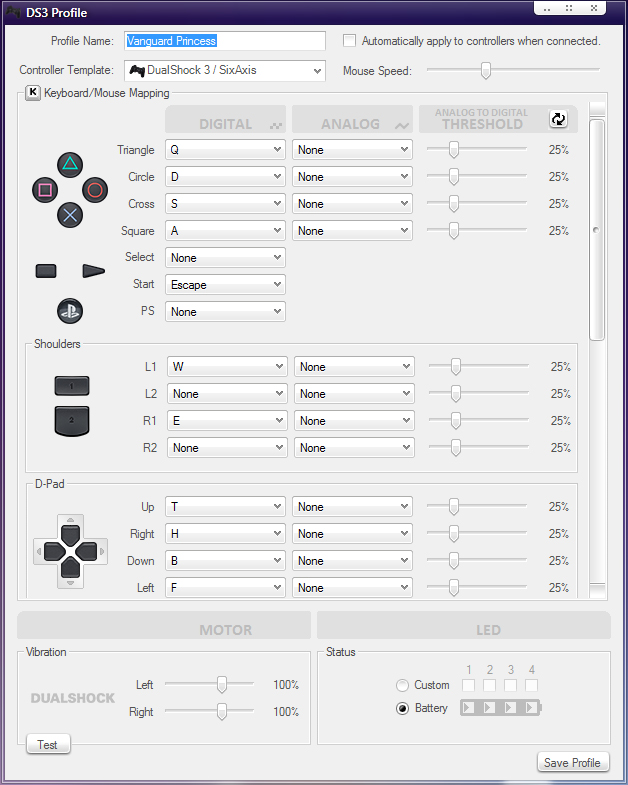
Task: Open L2 digital mapping dropdown
Action: [x=227, y=394]
